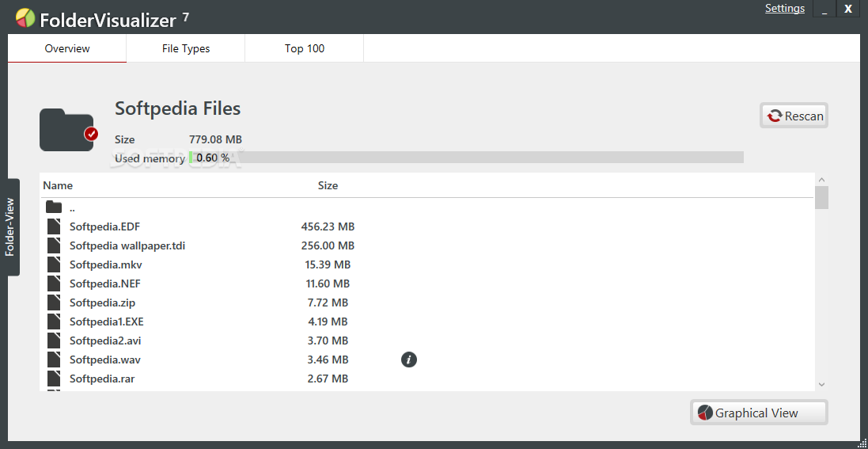Select the Softpedia.rar file name

pos(102,379)
